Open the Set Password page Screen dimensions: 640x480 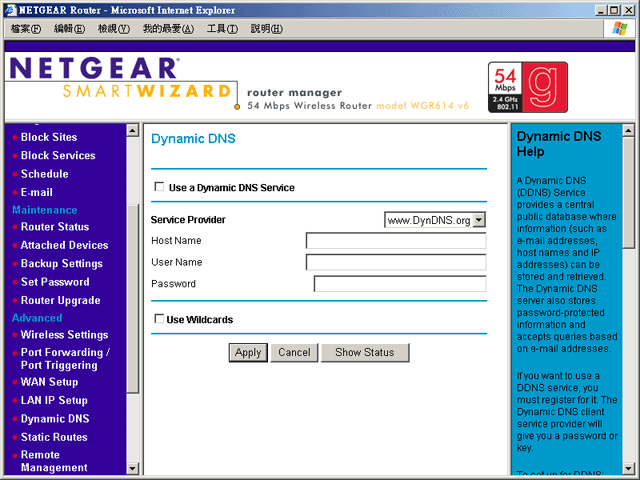(55, 282)
